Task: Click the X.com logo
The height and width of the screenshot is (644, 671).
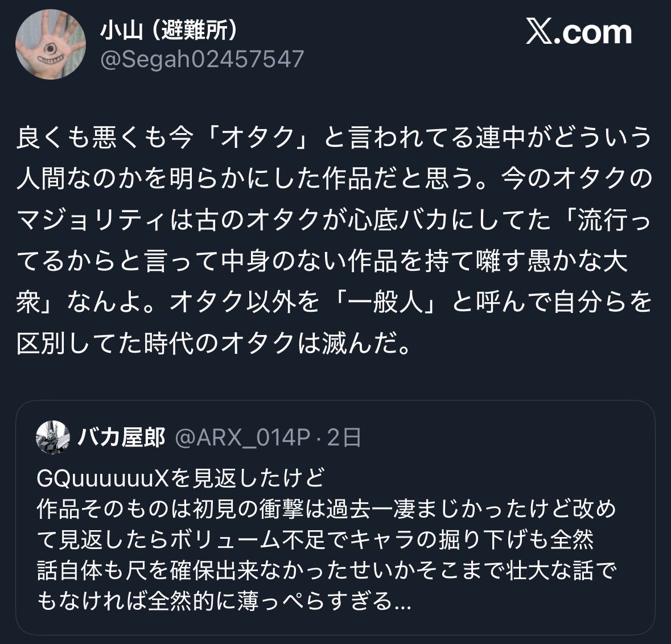Action: click(x=579, y=32)
